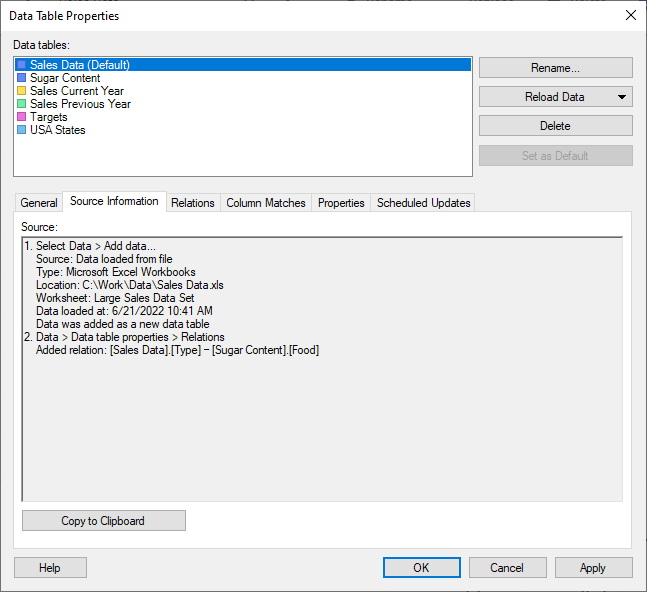Select Sales Previous Year data table
The height and width of the screenshot is (592, 647).
click(80, 104)
